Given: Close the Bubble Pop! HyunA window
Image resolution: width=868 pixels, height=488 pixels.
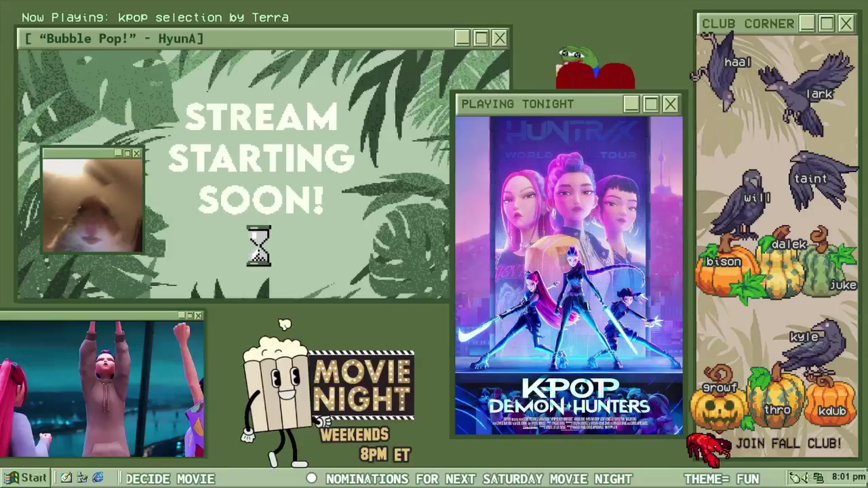Looking at the screenshot, I should (x=500, y=38).
